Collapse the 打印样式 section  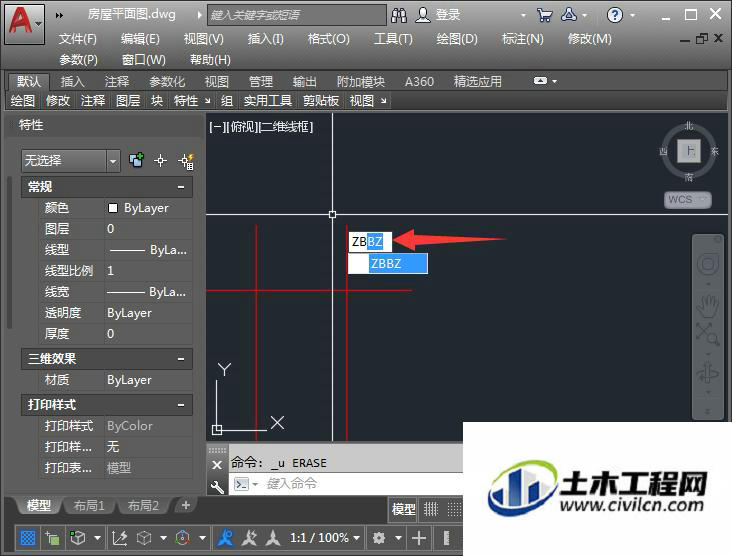point(181,405)
